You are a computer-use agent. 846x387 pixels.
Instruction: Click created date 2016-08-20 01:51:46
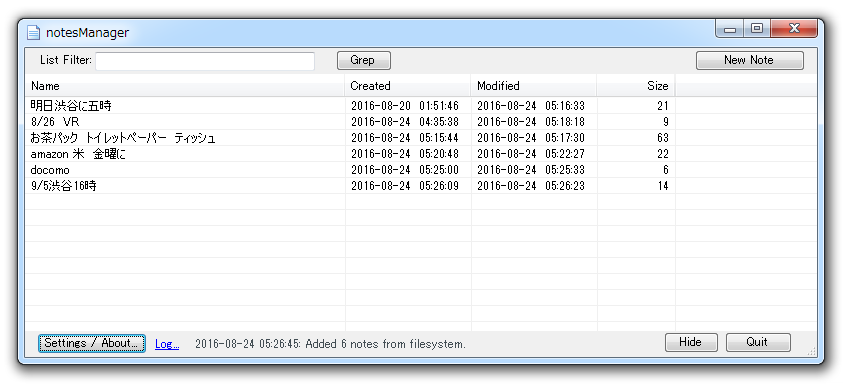point(405,106)
